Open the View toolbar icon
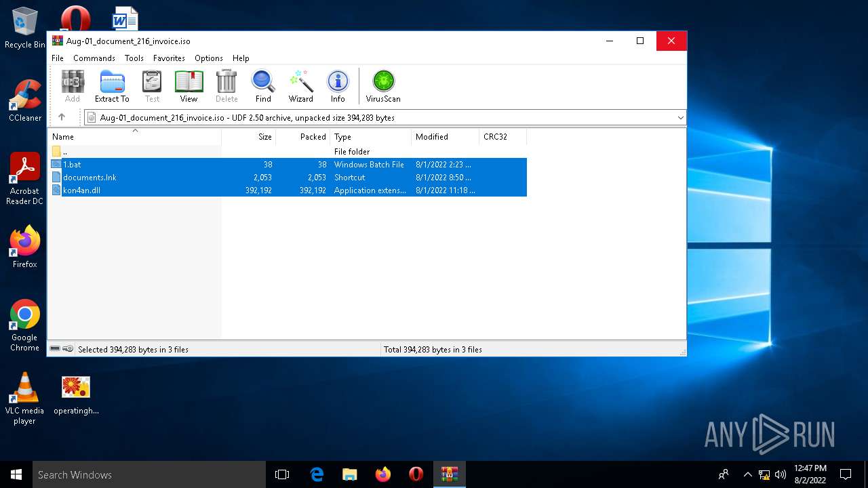The width and height of the screenshot is (868, 488). click(189, 86)
